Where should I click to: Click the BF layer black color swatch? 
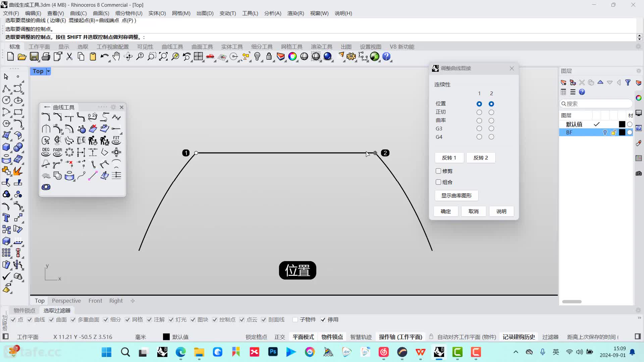[x=622, y=132]
